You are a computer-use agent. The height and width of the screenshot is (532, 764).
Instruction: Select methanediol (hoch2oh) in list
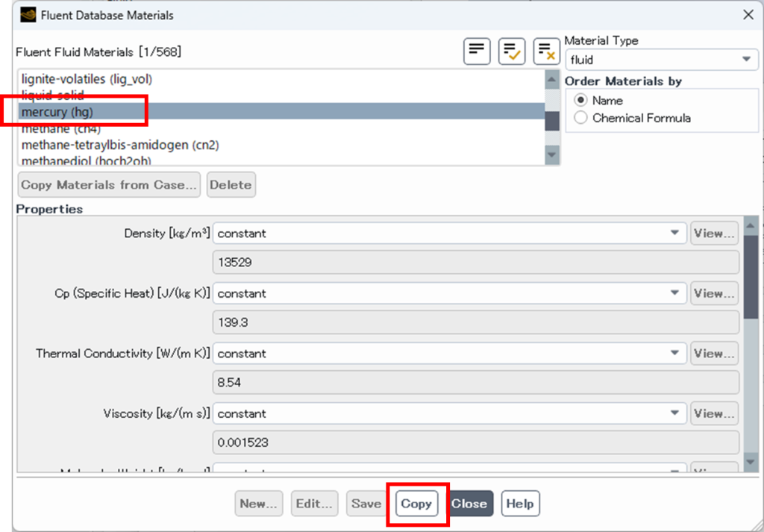tap(281, 160)
